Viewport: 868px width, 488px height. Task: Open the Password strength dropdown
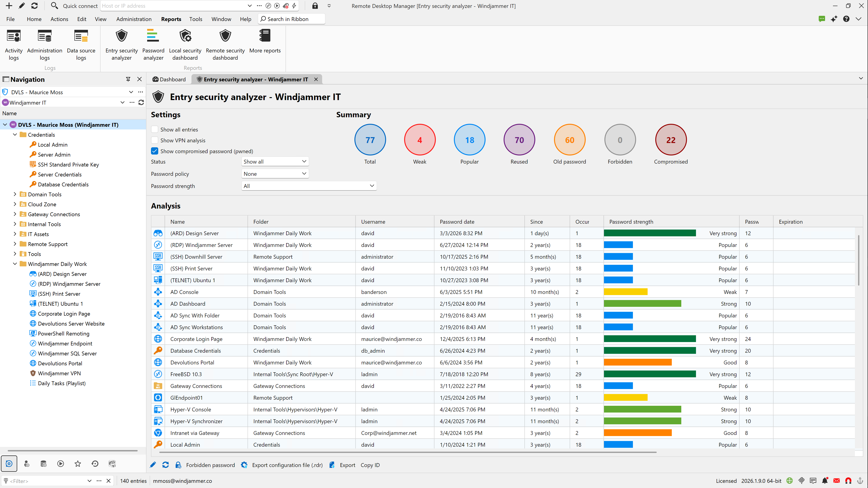[308, 185]
